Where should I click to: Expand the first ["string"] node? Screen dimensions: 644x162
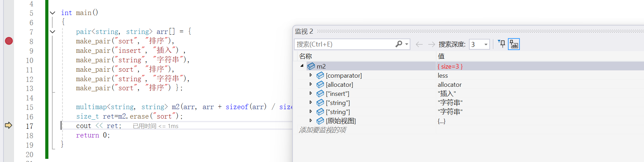[311, 102]
